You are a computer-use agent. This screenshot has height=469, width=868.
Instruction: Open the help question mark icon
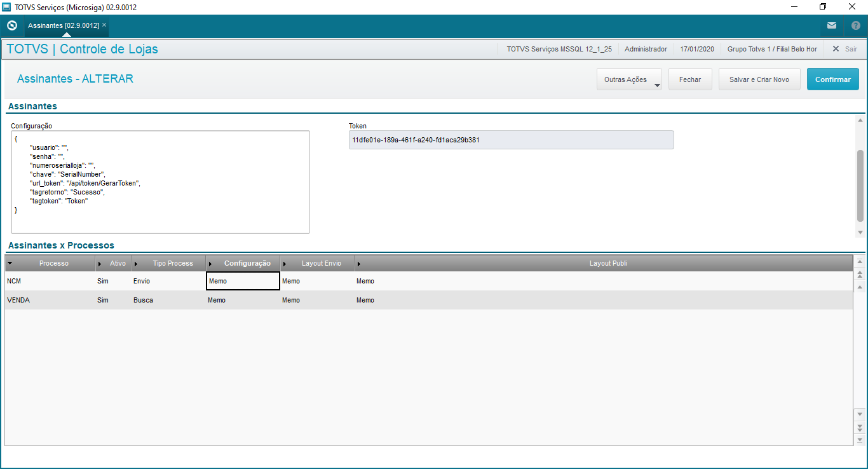856,26
